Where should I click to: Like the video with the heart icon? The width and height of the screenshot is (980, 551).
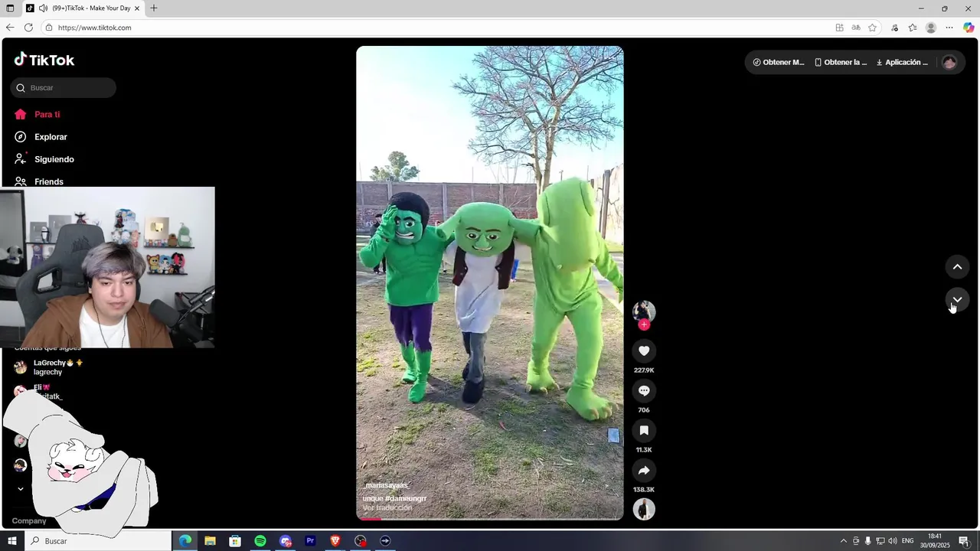[x=644, y=350]
